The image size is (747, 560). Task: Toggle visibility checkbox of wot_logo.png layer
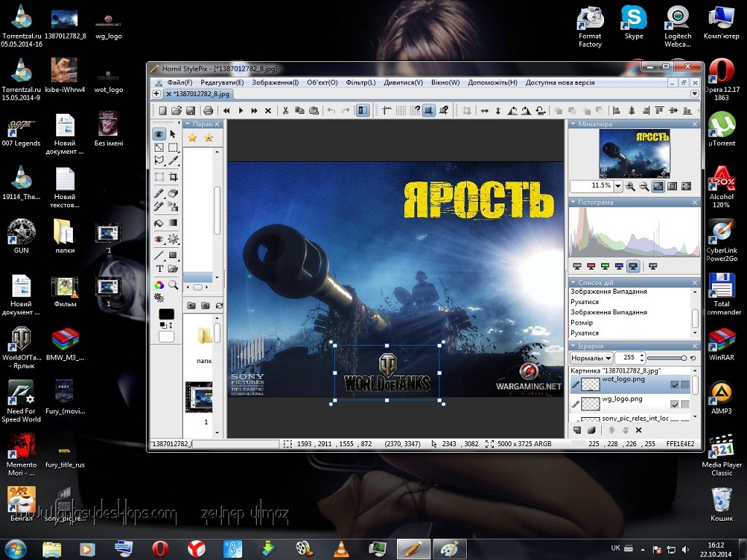point(675,384)
